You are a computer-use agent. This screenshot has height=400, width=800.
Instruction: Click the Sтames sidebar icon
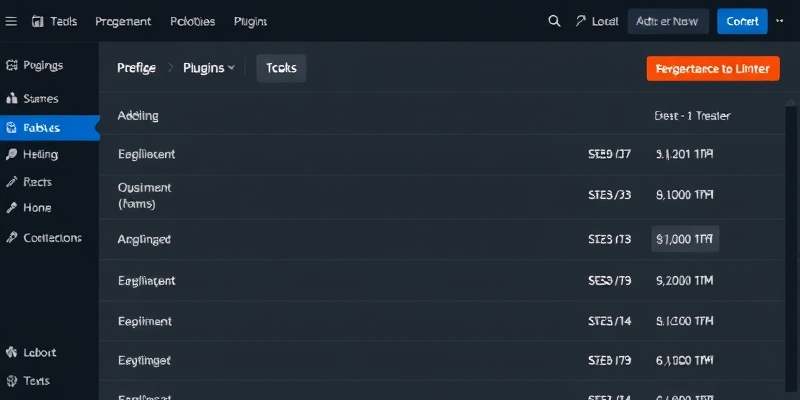coord(11,98)
